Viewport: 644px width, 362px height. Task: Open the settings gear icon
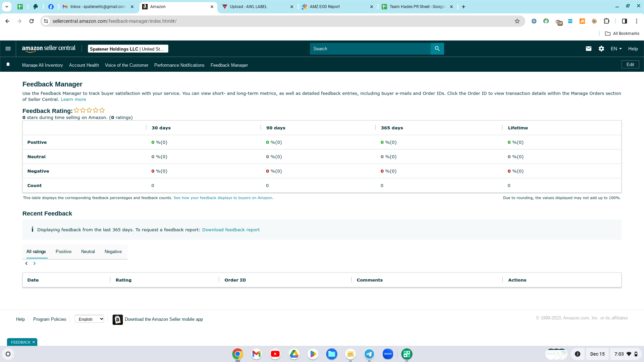pos(601,49)
